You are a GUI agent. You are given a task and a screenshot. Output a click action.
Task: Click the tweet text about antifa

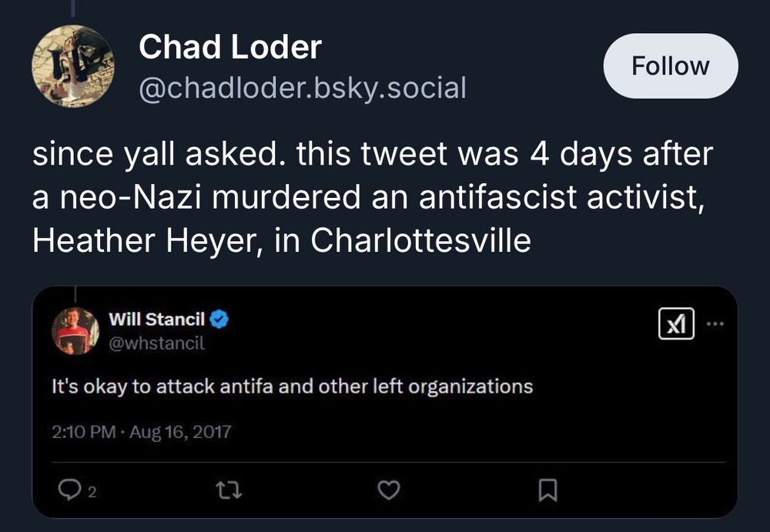tap(292, 386)
